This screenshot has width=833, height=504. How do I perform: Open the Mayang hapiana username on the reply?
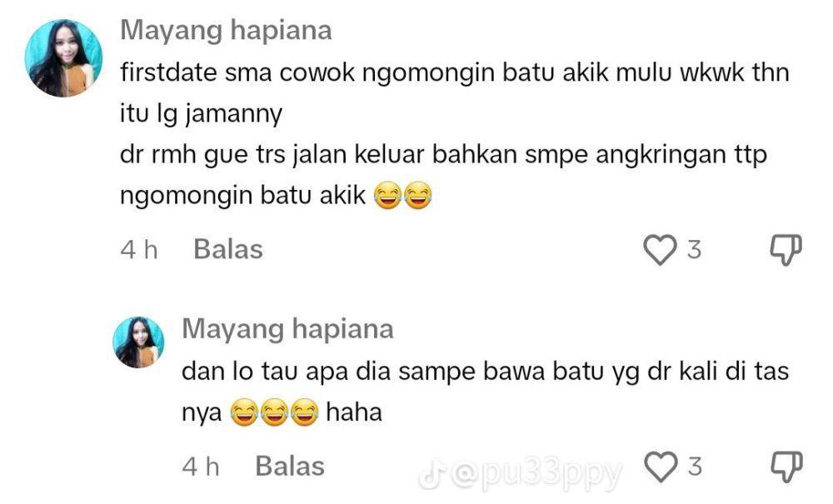pos(287,329)
